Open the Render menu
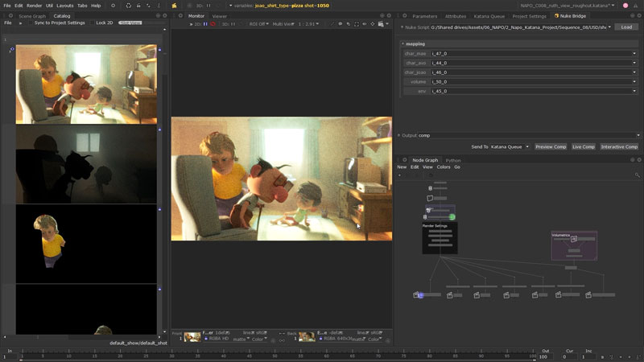The image size is (644, 362). (x=34, y=6)
